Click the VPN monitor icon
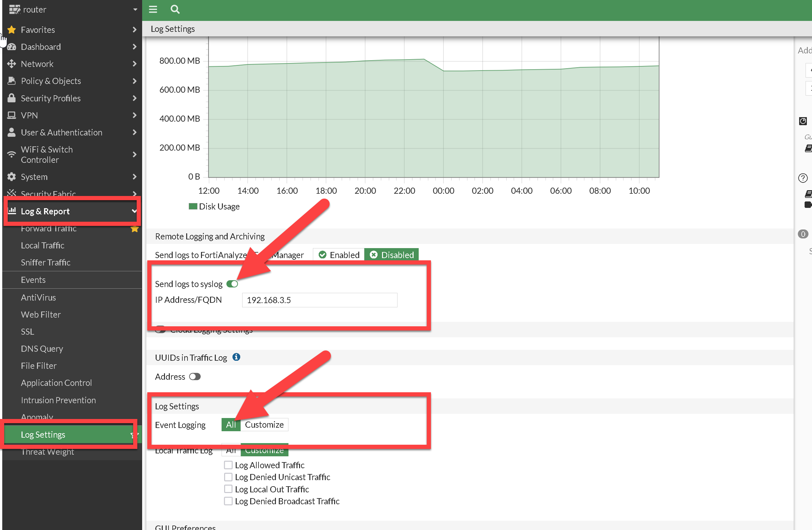Viewport: 812px width, 530px height. (x=12, y=115)
